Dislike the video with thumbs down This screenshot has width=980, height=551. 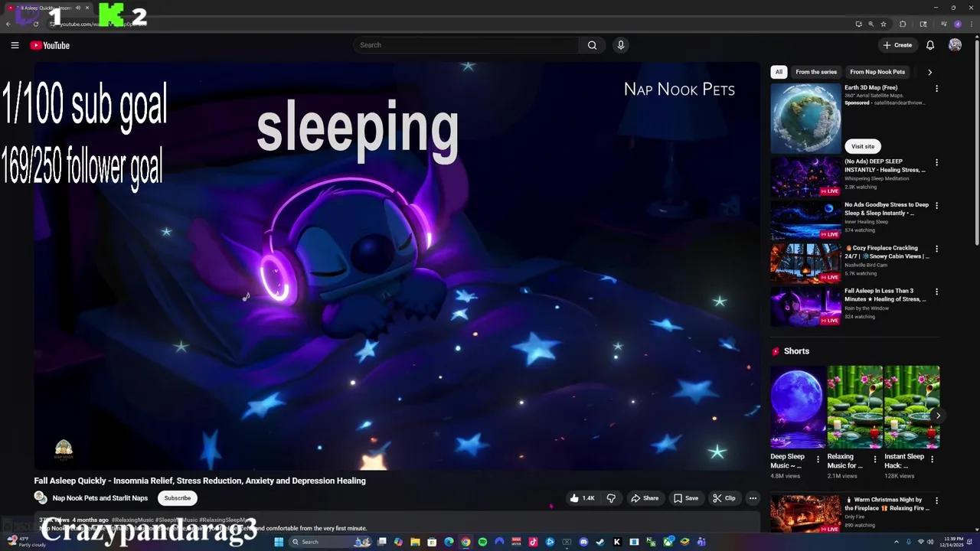611,498
